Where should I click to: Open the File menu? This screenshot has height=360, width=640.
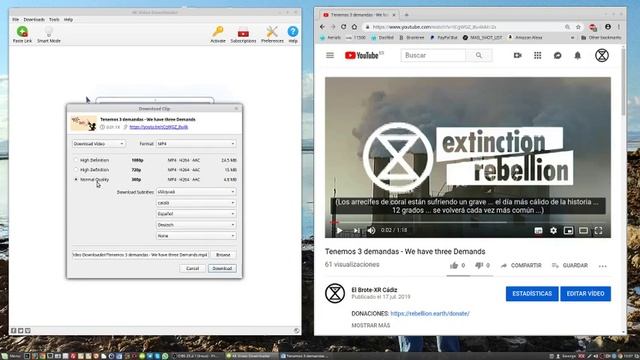pyautogui.click(x=16, y=19)
